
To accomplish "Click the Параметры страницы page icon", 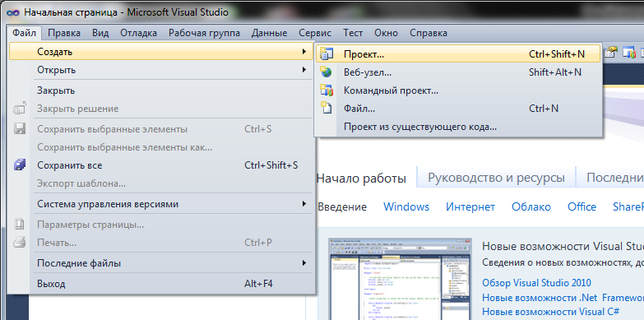I will point(19,225).
